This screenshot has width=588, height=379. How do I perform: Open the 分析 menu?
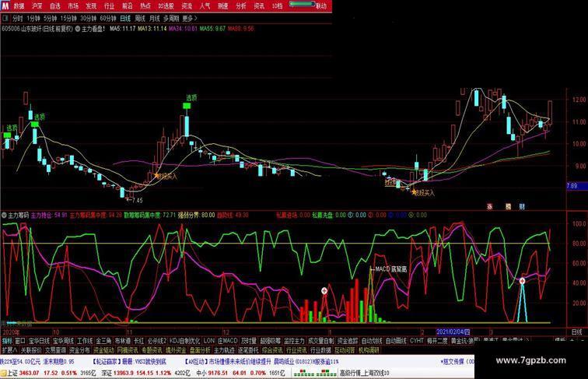(241, 6)
